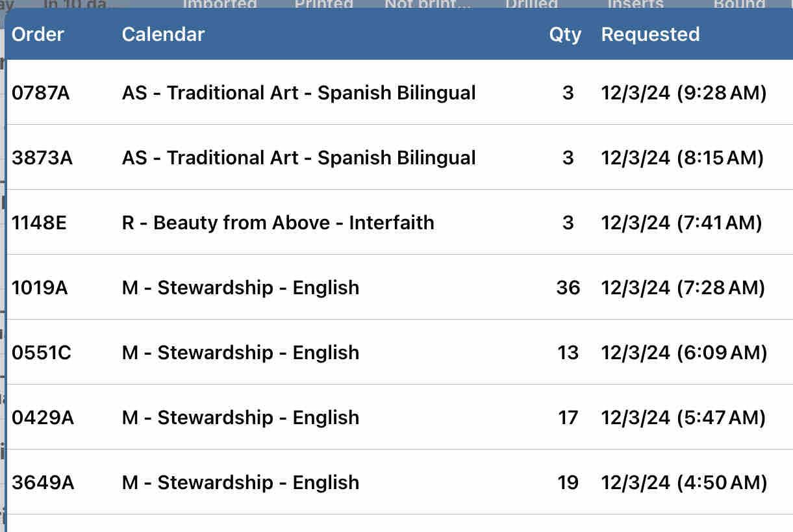Screen dimensions: 793x532
Task: Select the Bound status column
Action: pos(738,4)
